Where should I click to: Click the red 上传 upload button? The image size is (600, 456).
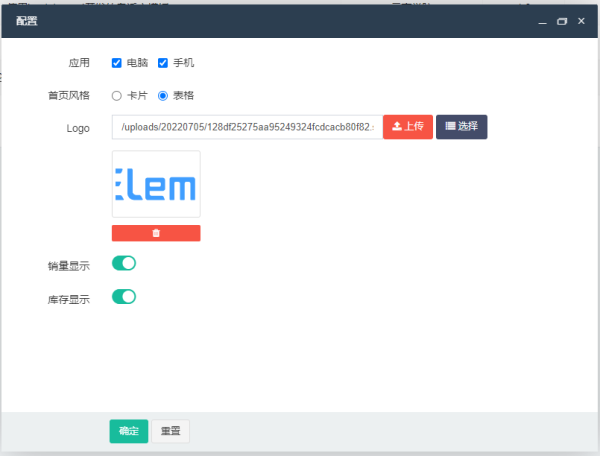[x=408, y=127]
